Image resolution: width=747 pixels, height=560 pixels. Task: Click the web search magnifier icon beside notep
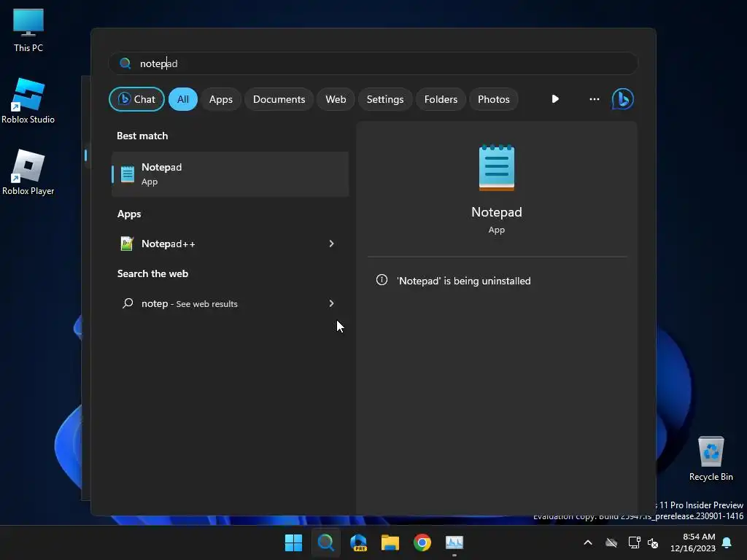click(x=127, y=303)
